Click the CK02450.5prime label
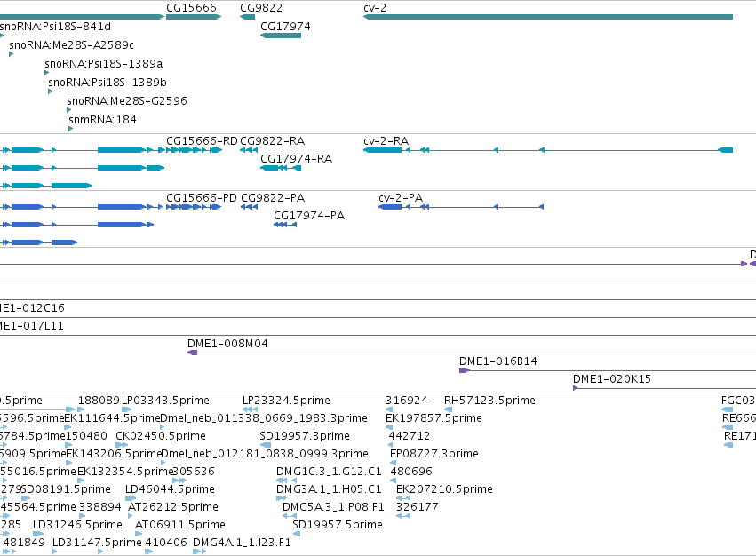The width and height of the screenshot is (756, 556). click(161, 436)
